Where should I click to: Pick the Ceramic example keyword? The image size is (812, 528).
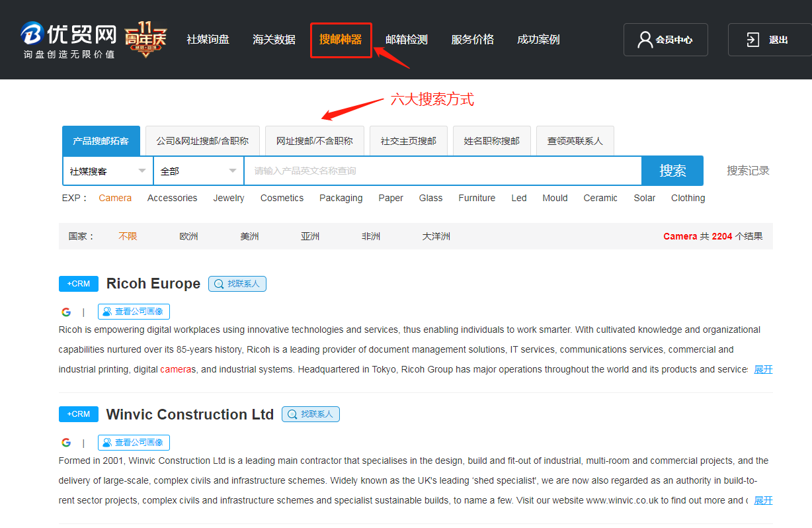[600, 198]
